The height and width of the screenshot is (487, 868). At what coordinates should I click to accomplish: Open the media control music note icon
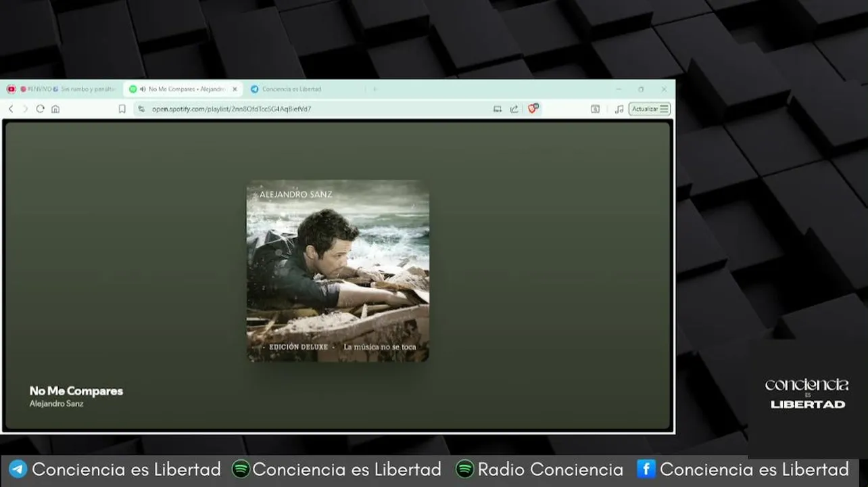click(619, 109)
